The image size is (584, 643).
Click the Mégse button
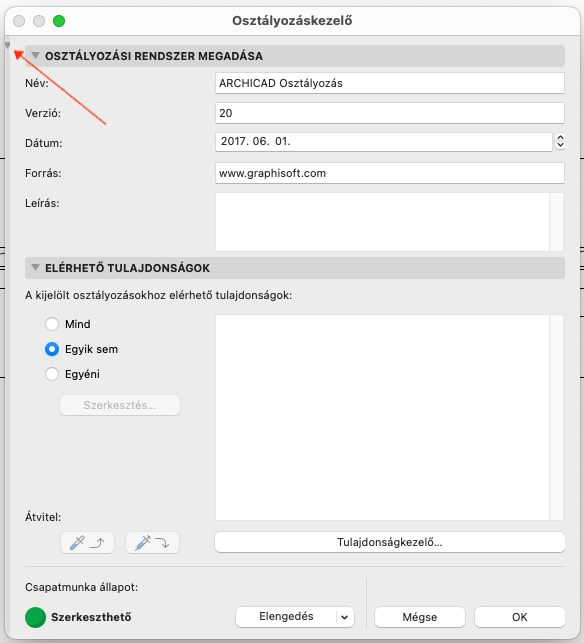[x=420, y=617]
